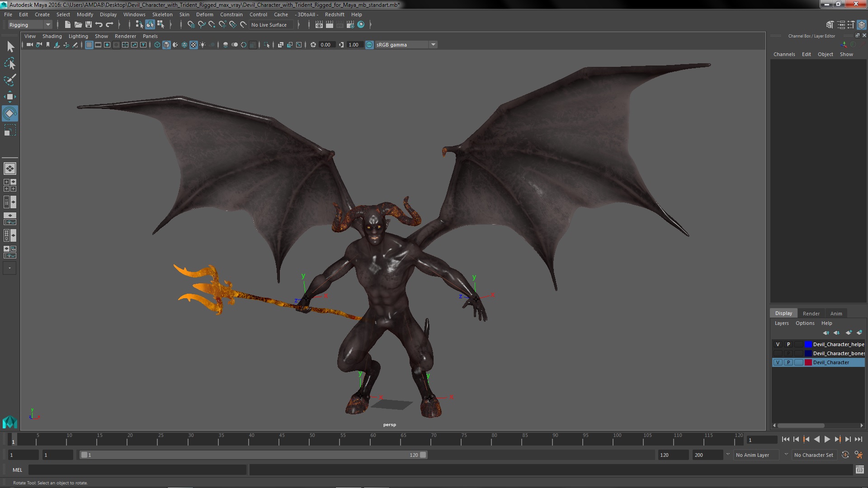Toggle textured display checker icon
Screen dimensions: 868x488
coord(193,45)
